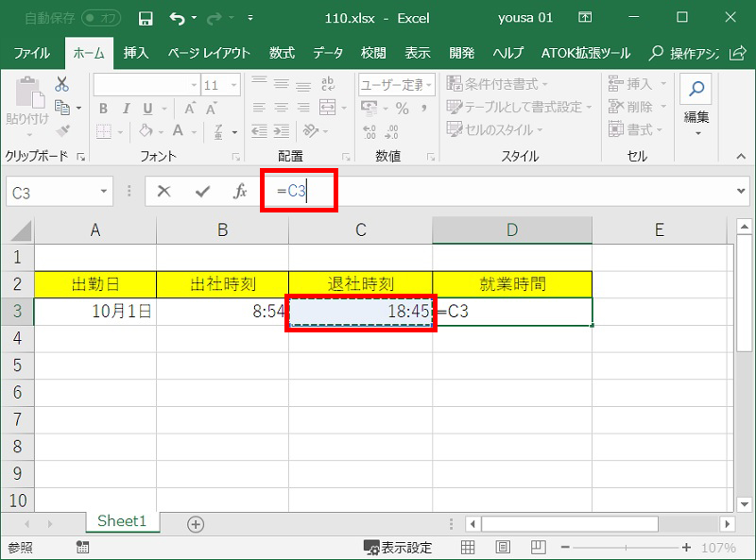Open the Quick Access Toolbar customize arrow
Screen dimensions: 756x560
click(250, 18)
